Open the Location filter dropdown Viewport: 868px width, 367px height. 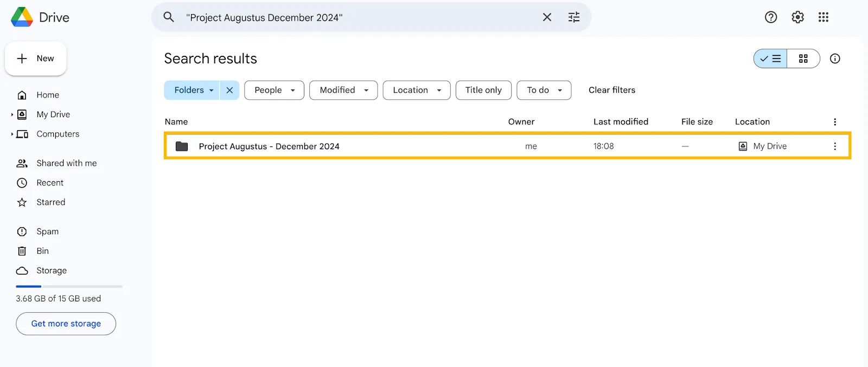pos(417,90)
